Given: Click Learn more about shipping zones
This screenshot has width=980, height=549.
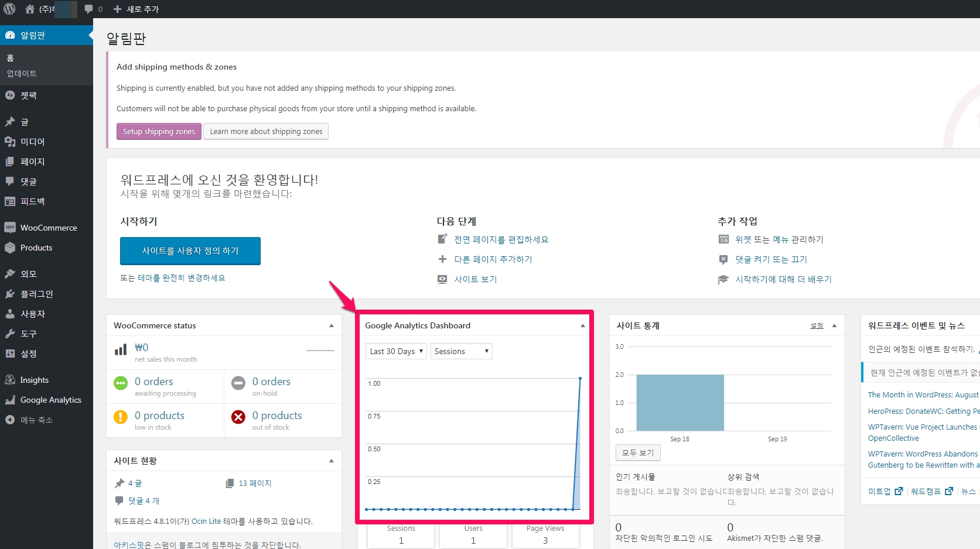Looking at the screenshot, I should [266, 131].
